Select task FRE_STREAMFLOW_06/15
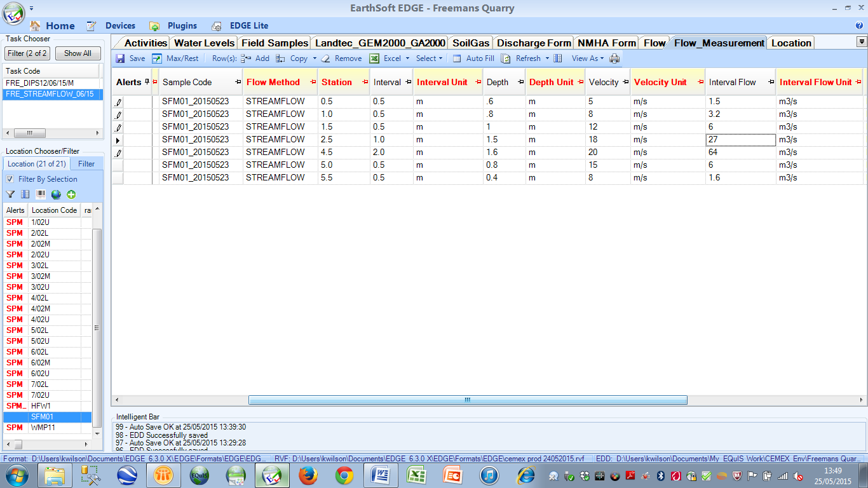 (x=53, y=94)
